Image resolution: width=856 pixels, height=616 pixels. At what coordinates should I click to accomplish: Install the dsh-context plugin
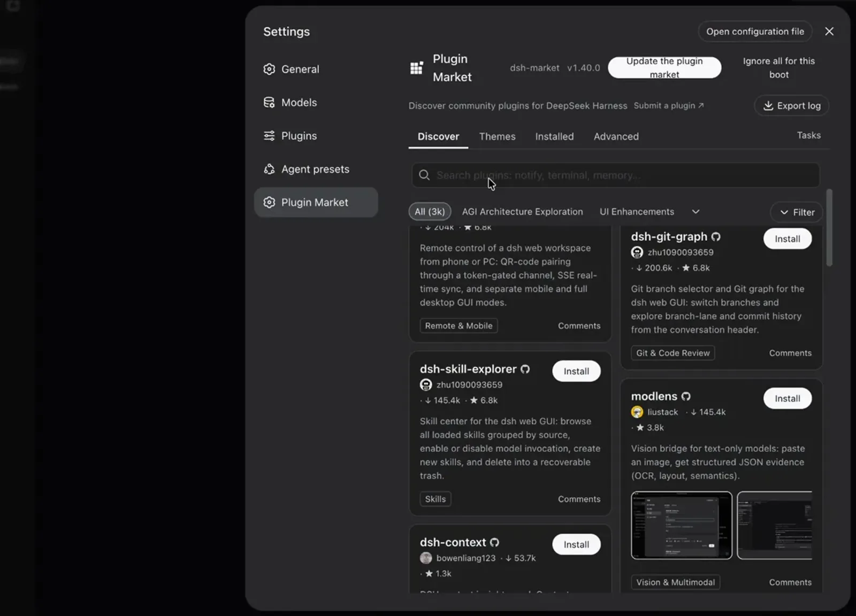point(576,544)
